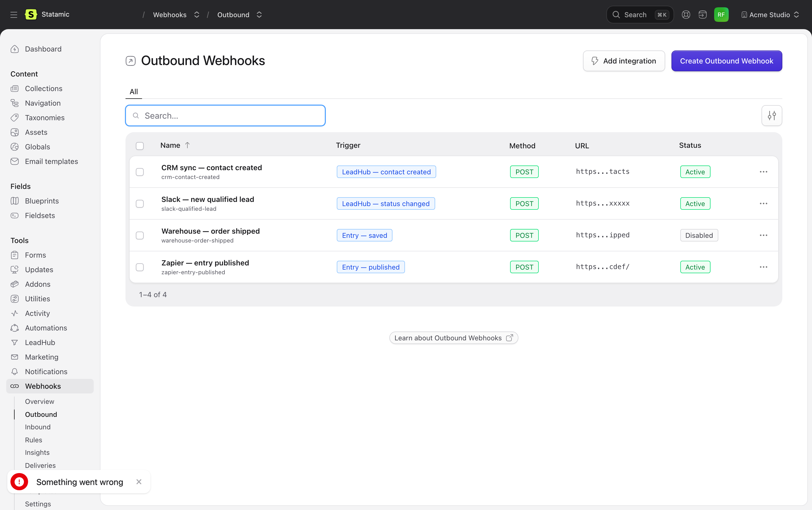Open global Search with ⌘K shortcut box
This screenshot has height=510, width=812.
tap(640, 15)
